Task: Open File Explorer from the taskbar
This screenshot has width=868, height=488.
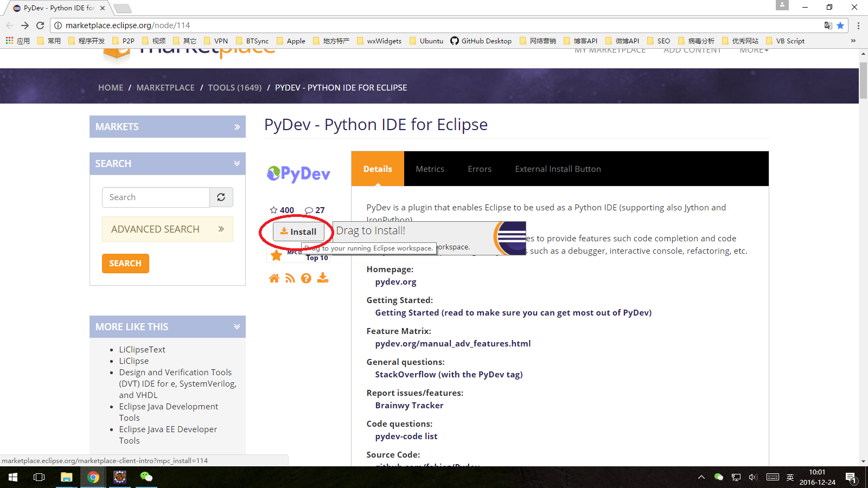Action: click(x=66, y=477)
